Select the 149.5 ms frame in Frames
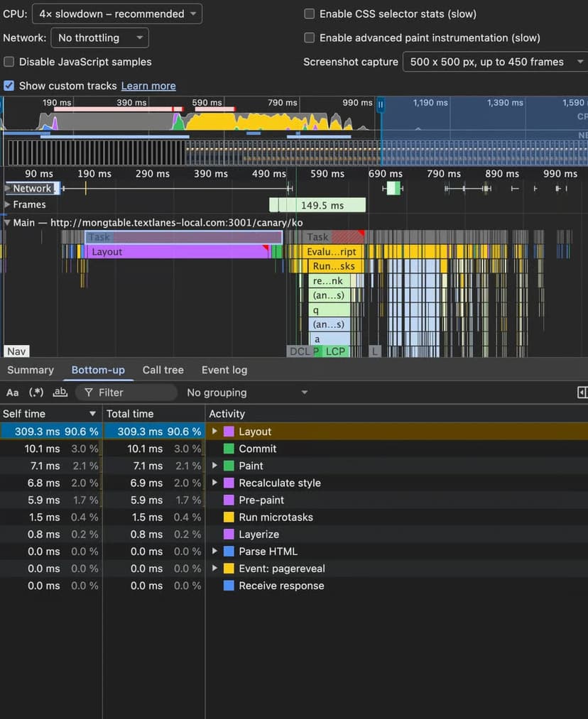This screenshot has height=719, width=588. pyautogui.click(x=322, y=205)
